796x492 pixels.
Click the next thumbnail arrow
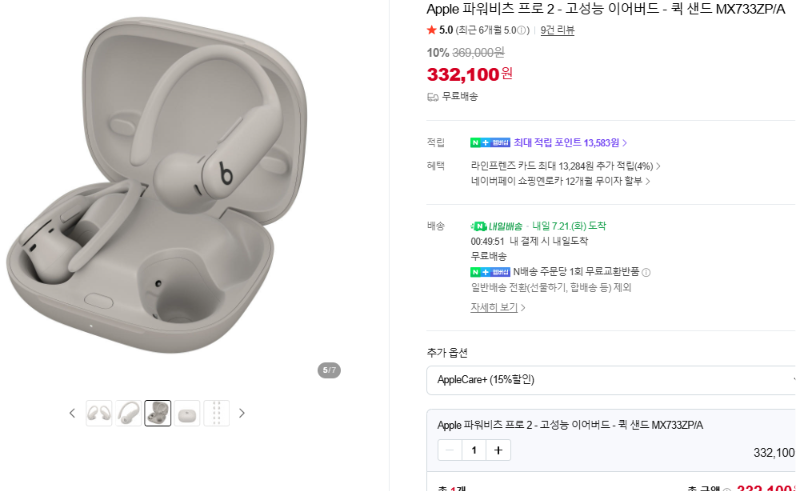[x=242, y=413]
